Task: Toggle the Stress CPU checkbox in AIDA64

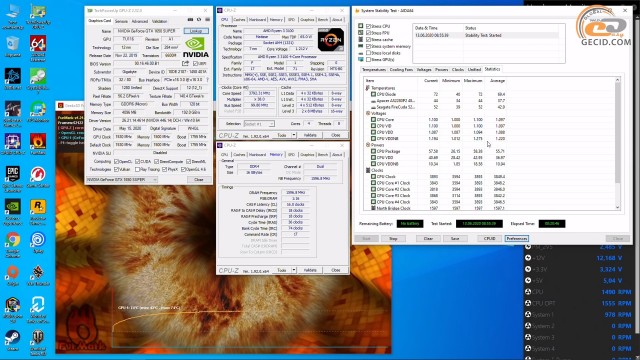Action: pos(369,26)
